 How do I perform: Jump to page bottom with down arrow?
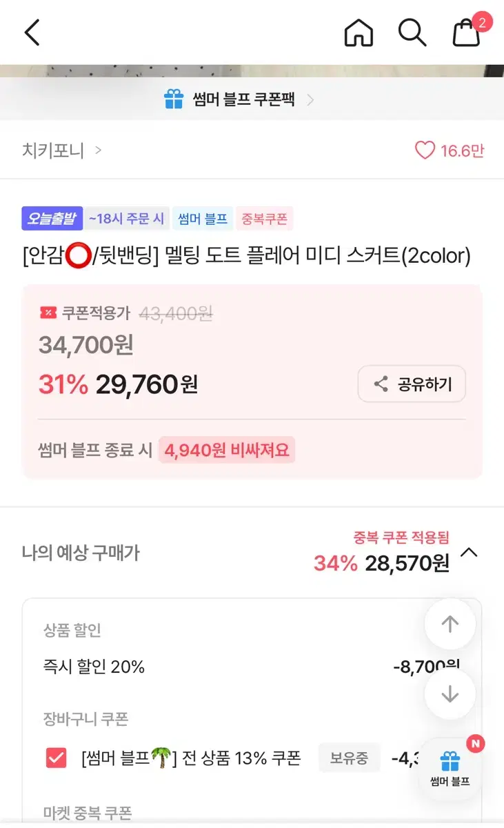450,694
